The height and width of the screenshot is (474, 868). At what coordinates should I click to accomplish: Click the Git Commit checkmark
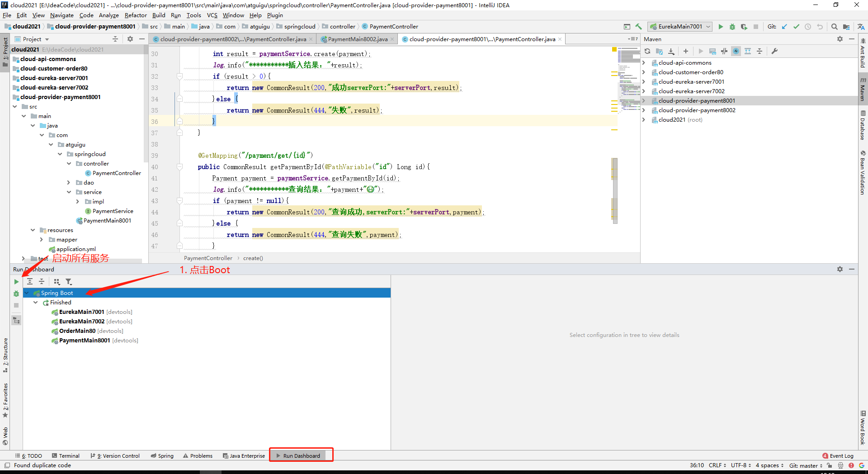click(796, 27)
